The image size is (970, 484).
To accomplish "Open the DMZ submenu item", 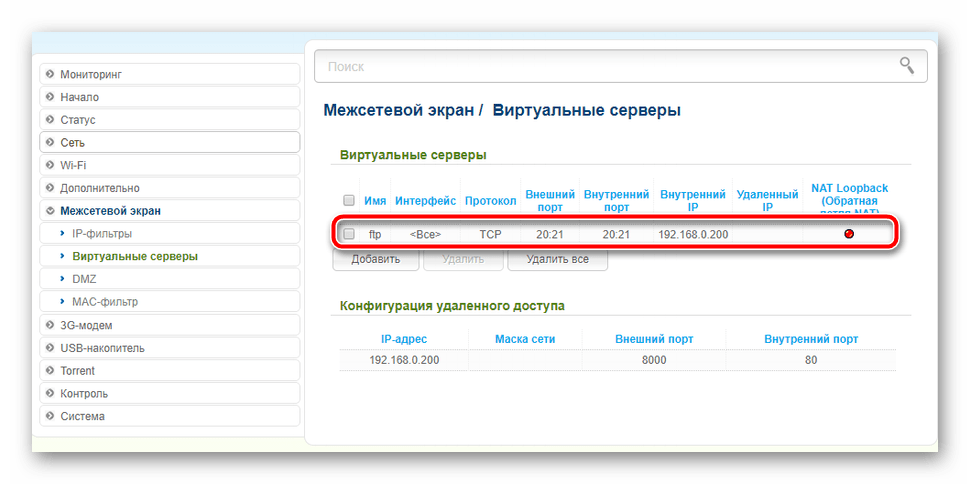I will click(x=84, y=279).
